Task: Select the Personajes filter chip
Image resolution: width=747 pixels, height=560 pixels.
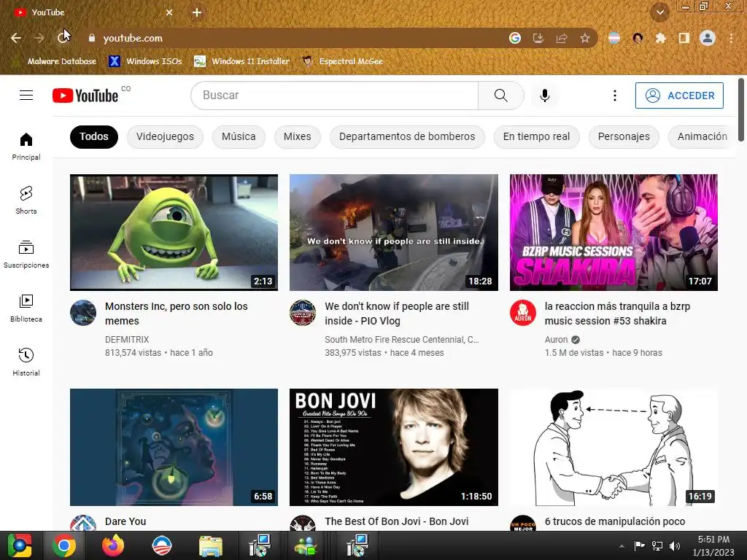Action: click(x=624, y=136)
